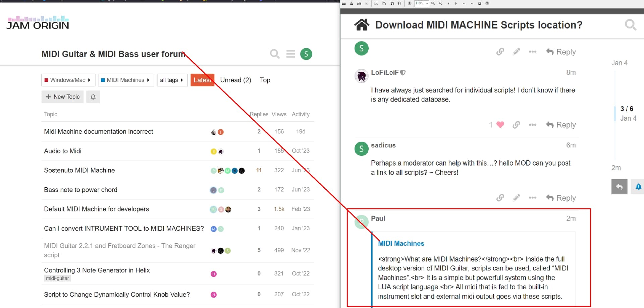This screenshot has height=308, width=644.
Task: Click Reply on sadicus's post
Action: click(561, 198)
